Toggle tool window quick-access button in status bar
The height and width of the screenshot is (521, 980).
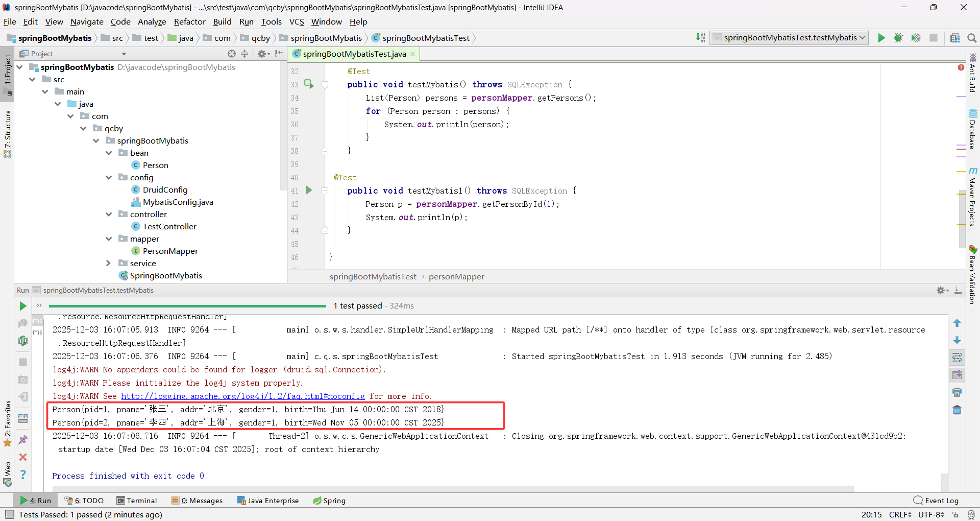pyautogui.click(x=9, y=514)
